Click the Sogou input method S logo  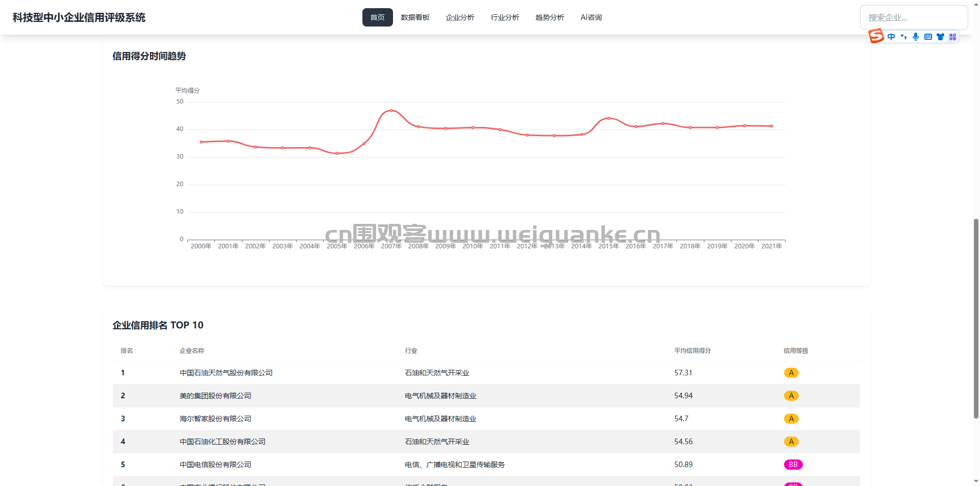tap(876, 36)
